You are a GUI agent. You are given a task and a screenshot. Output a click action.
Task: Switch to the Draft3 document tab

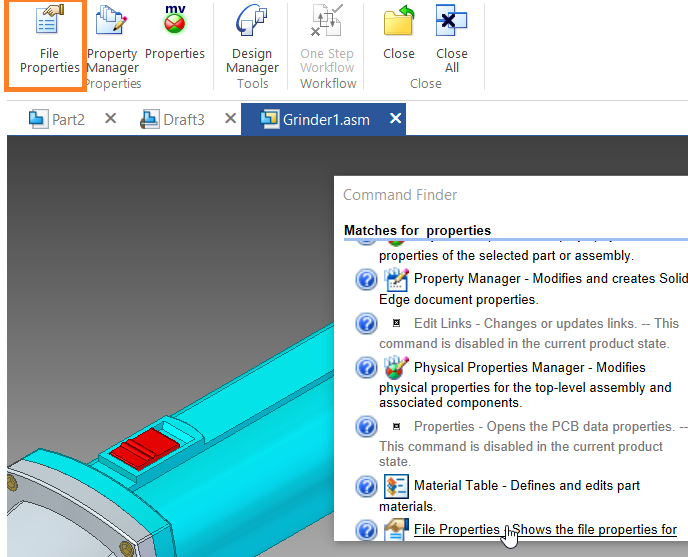click(x=173, y=119)
